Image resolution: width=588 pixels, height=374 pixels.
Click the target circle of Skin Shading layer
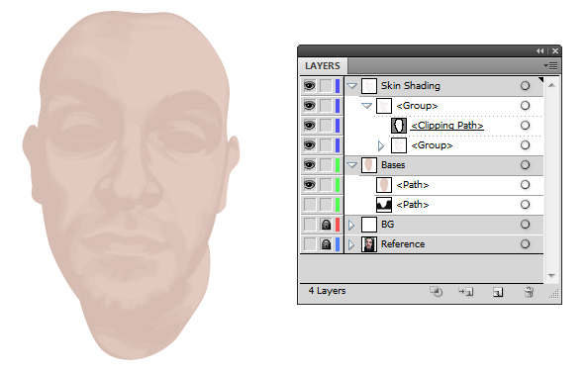pyautogui.click(x=525, y=86)
